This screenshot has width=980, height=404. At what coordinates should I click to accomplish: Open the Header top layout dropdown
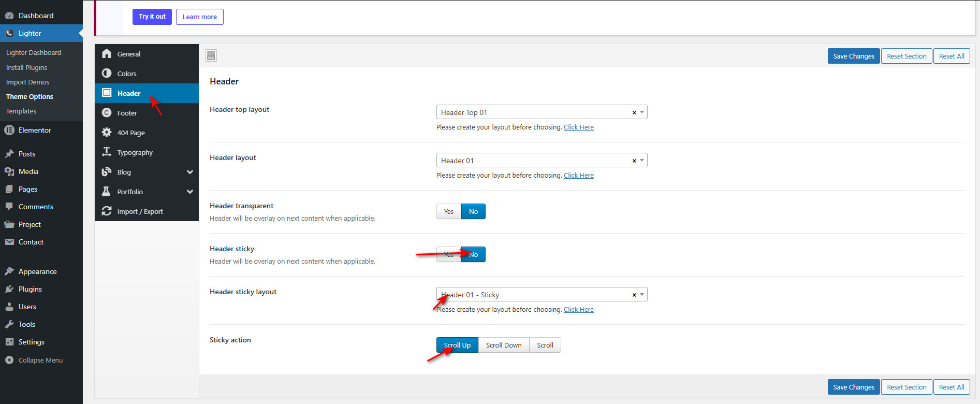pyautogui.click(x=533, y=112)
